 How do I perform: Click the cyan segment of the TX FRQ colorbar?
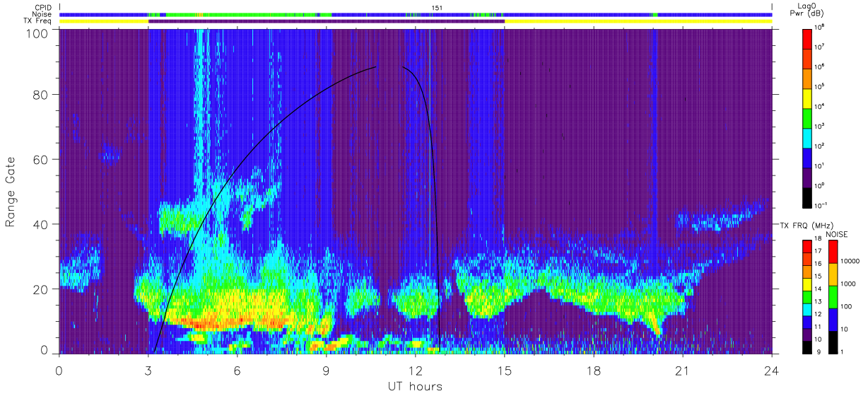click(808, 308)
